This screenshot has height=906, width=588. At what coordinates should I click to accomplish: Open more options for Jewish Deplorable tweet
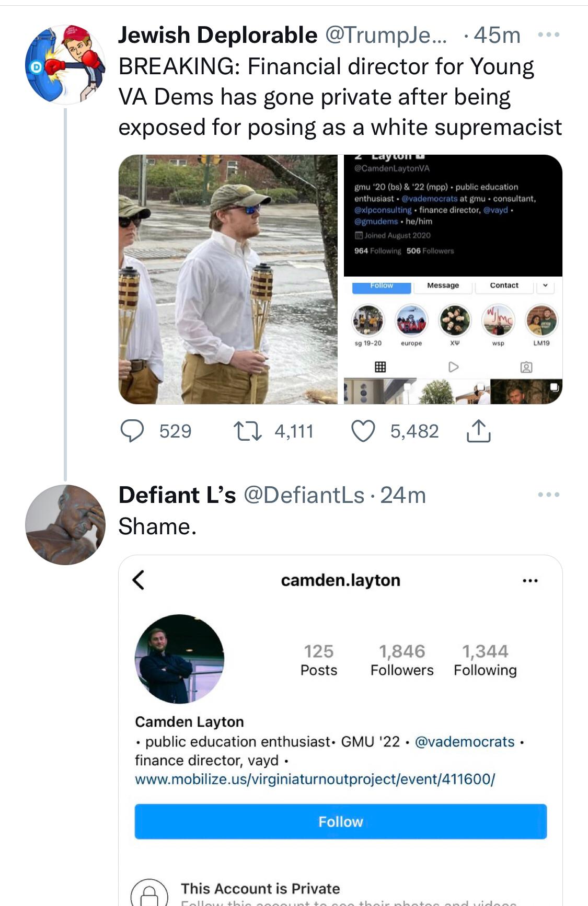click(548, 35)
